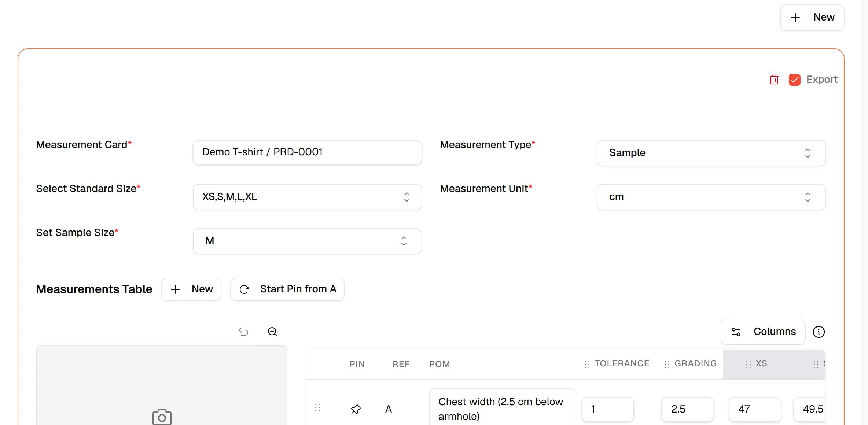The height and width of the screenshot is (425, 868).
Task: Click the POM column header
Action: [439, 364]
